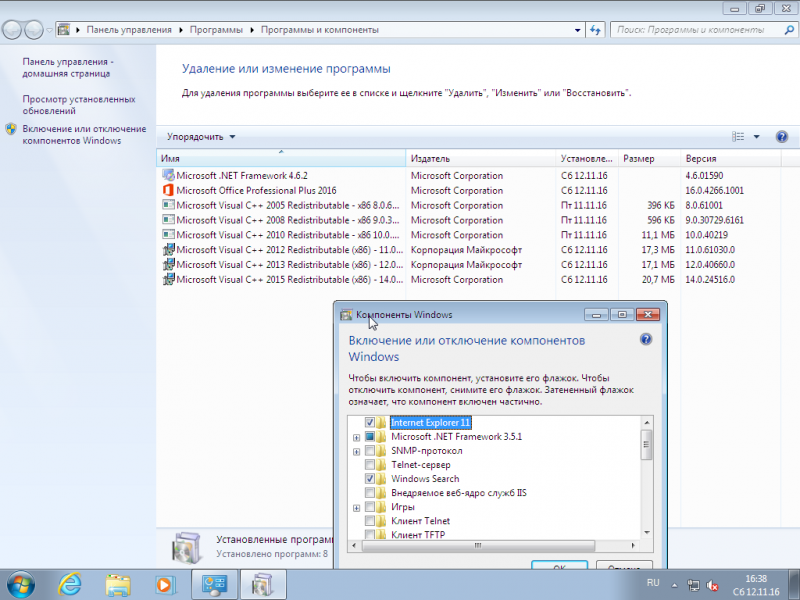Viewport: 800px width, 600px height.
Task: Open Панель управления - домашняя страница link
Action: [68, 67]
